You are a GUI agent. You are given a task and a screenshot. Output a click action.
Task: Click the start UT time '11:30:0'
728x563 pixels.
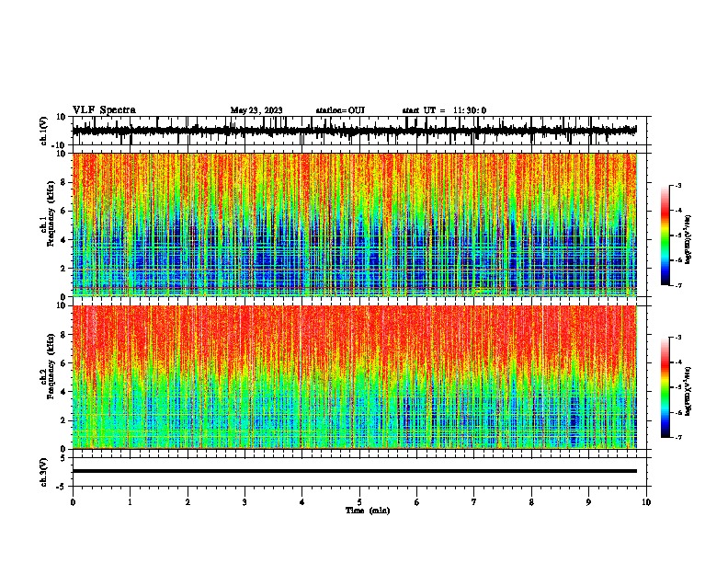pyautogui.click(x=470, y=110)
